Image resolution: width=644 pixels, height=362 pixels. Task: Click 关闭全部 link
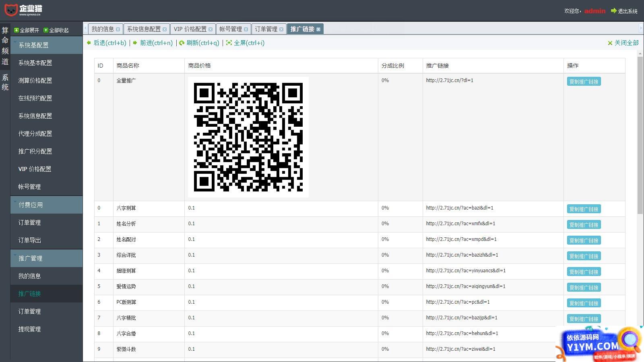tap(626, 43)
